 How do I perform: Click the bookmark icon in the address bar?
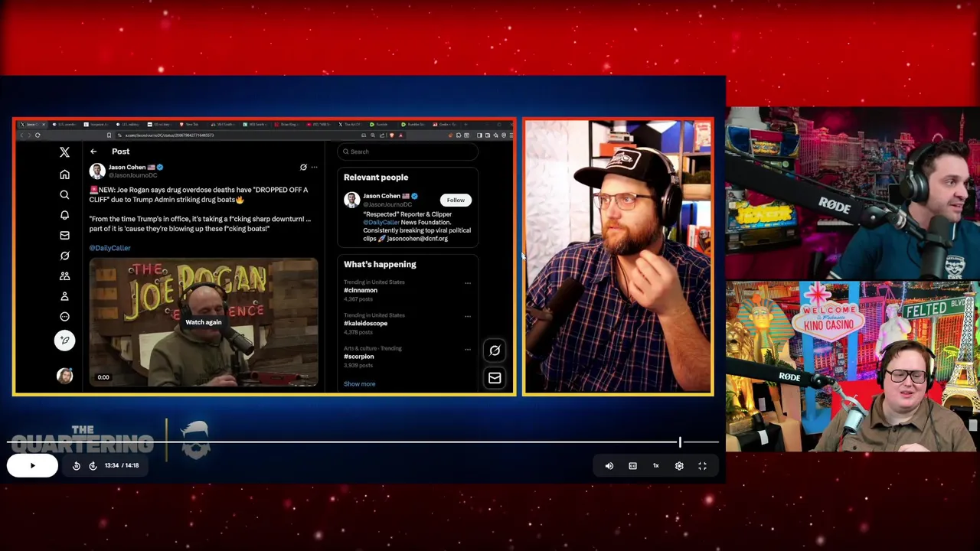[x=109, y=135]
